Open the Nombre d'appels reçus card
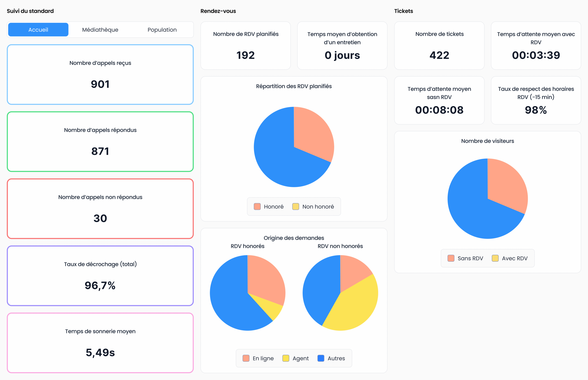Image resolution: width=588 pixels, height=380 pixels. point(100,75)
